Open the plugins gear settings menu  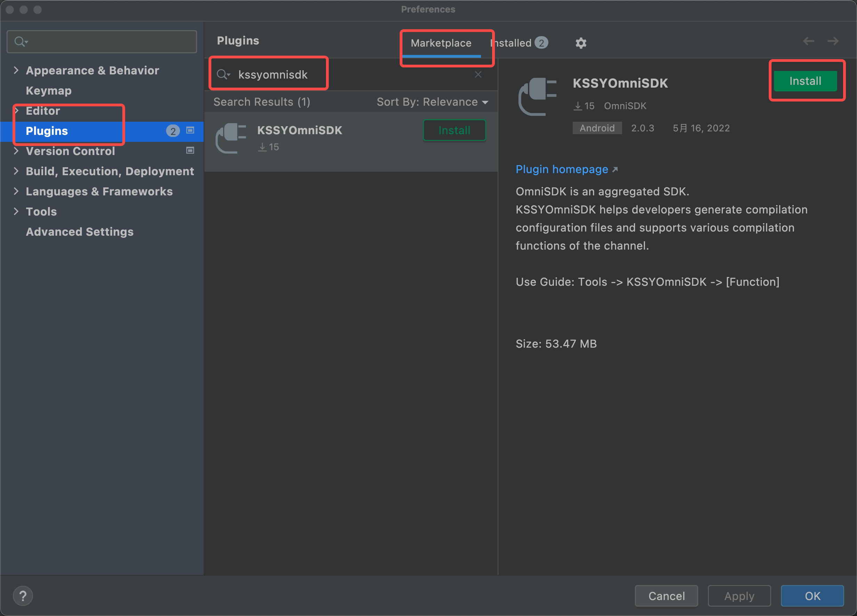580,43
